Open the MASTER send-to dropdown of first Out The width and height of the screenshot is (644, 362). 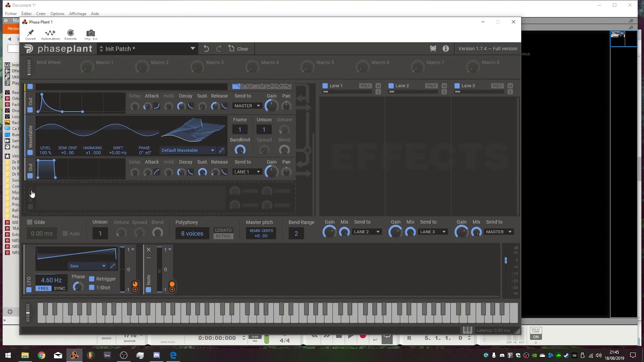[247, 106]
